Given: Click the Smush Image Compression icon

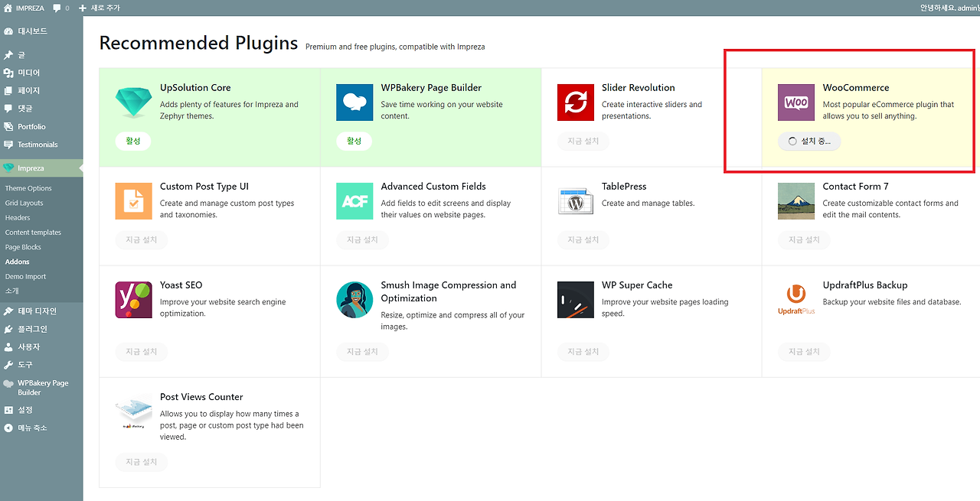Looking at the screenshot, I should (x=354, y=300).
